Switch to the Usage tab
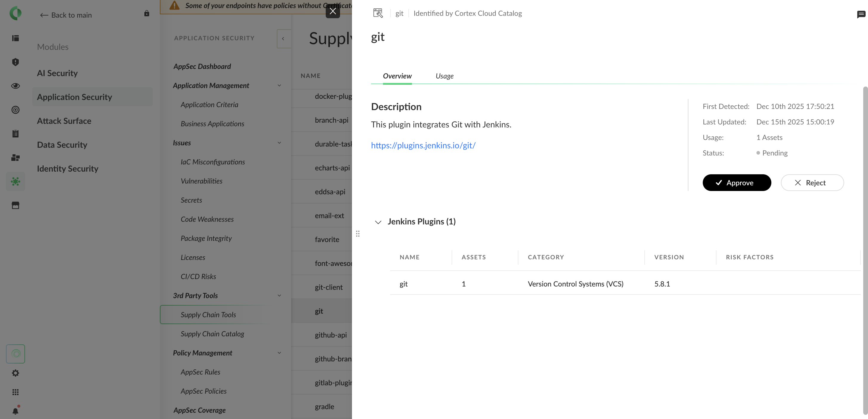Image resolution: width=868 pixels, height=419 pixels. [444, 76]
